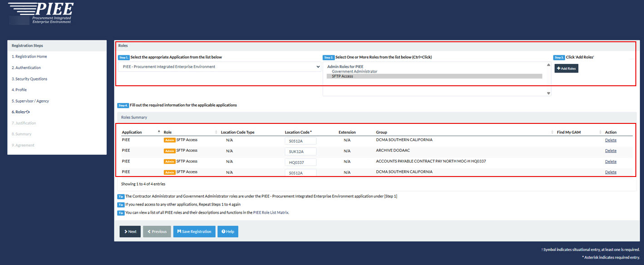Viewport: 644px width, 265px height.
Task: Open step 8 Summary in sidebar
Action: [x=22, y=134]
